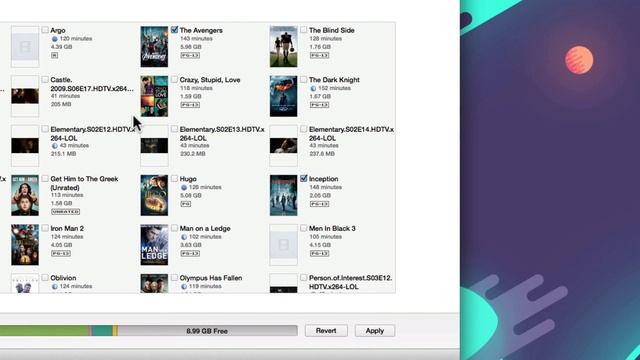Click Elementary S02E12 blue progress dot
Viewport: 640px width, 360px height.
tap(54, 146)
